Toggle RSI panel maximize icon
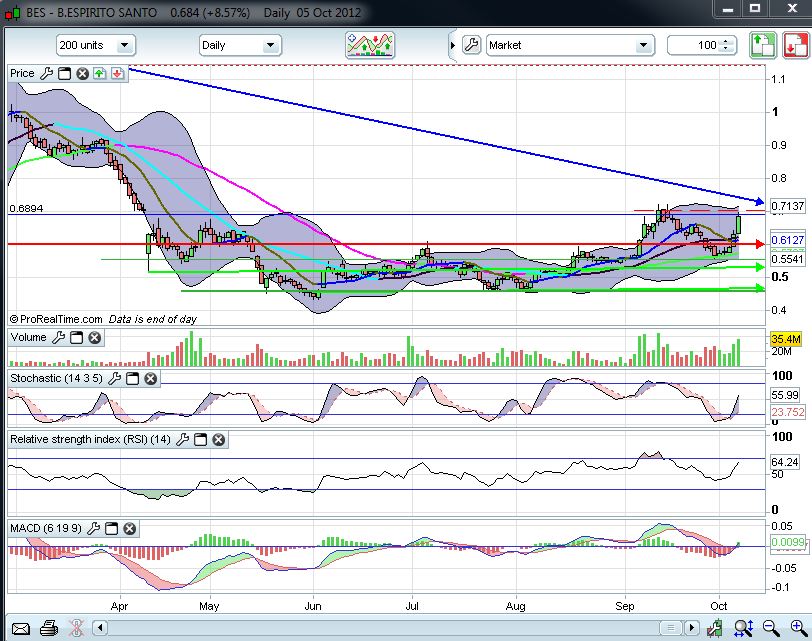 click(x=200, y=440)
